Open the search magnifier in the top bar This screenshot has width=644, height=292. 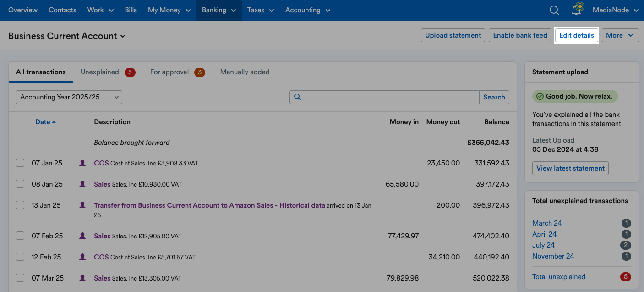[x=554, y=10]
